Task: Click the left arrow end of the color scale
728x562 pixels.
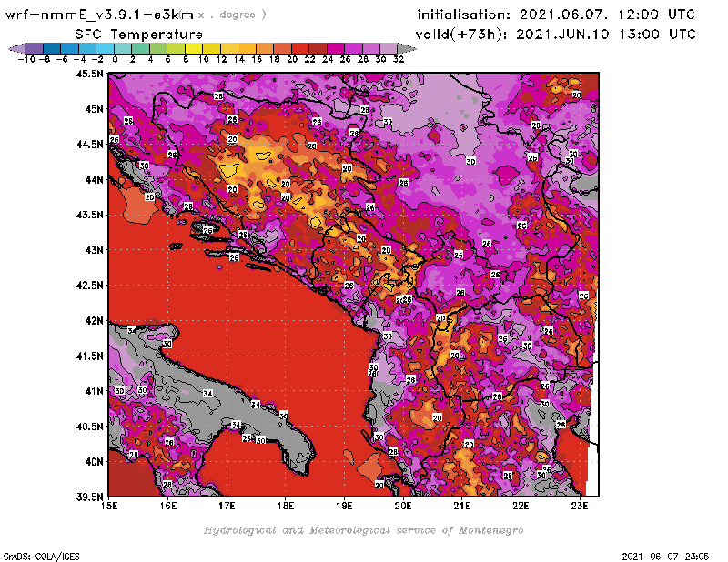Action: point(14,48)
